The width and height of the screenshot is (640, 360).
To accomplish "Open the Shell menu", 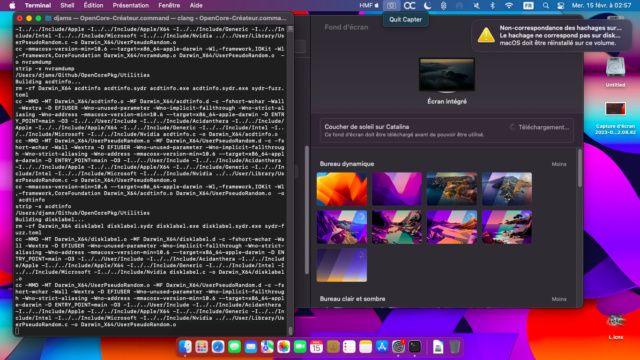I will pyautogui.click(x=67, y=5).
